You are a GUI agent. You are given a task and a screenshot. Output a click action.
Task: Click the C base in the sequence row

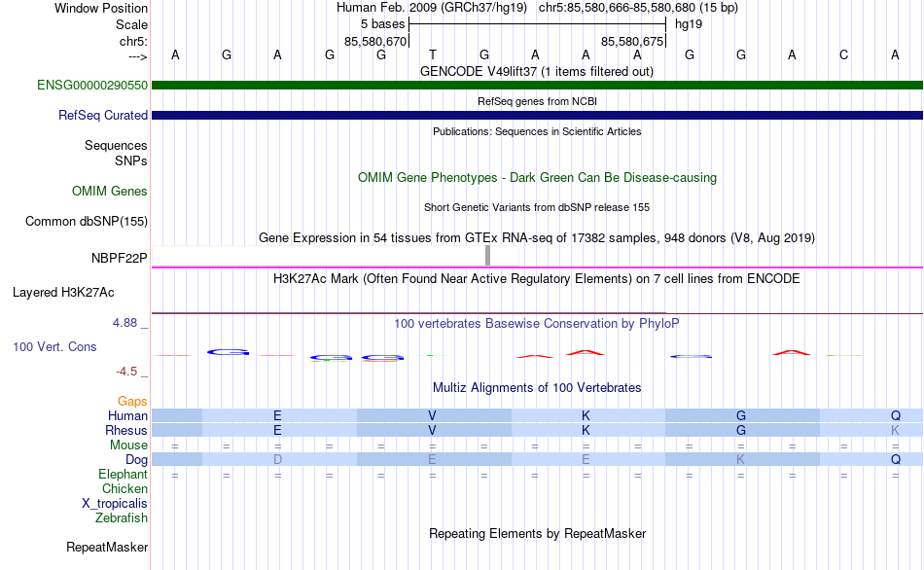pyautogui.click(x=844, y=54)
